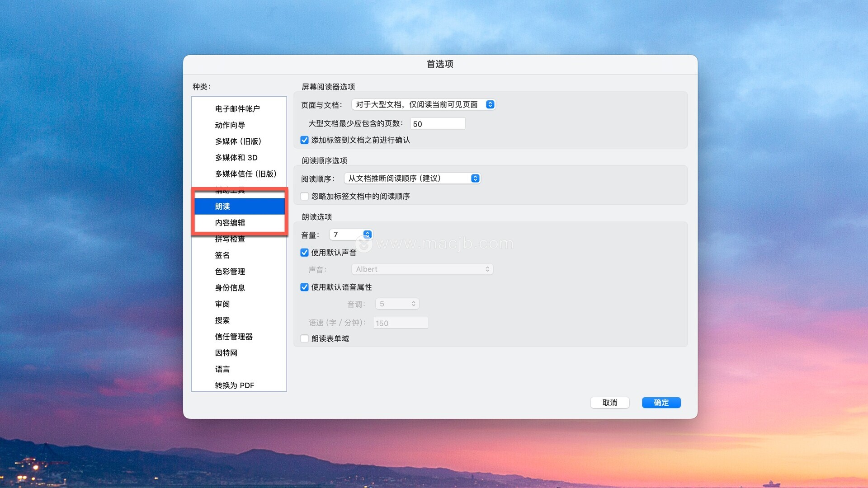Viewport: 868px width, 488px height.
Task: Click the large document page count field
Action: 437,124
